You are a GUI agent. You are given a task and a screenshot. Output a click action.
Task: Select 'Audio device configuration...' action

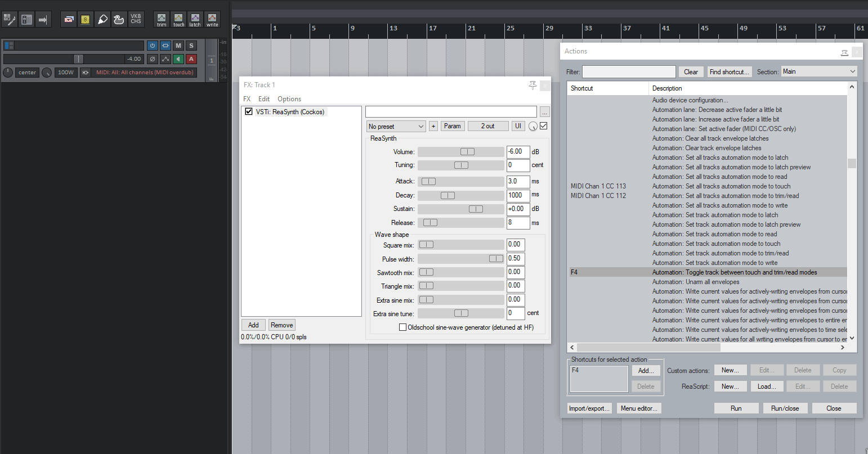[690, 100]
